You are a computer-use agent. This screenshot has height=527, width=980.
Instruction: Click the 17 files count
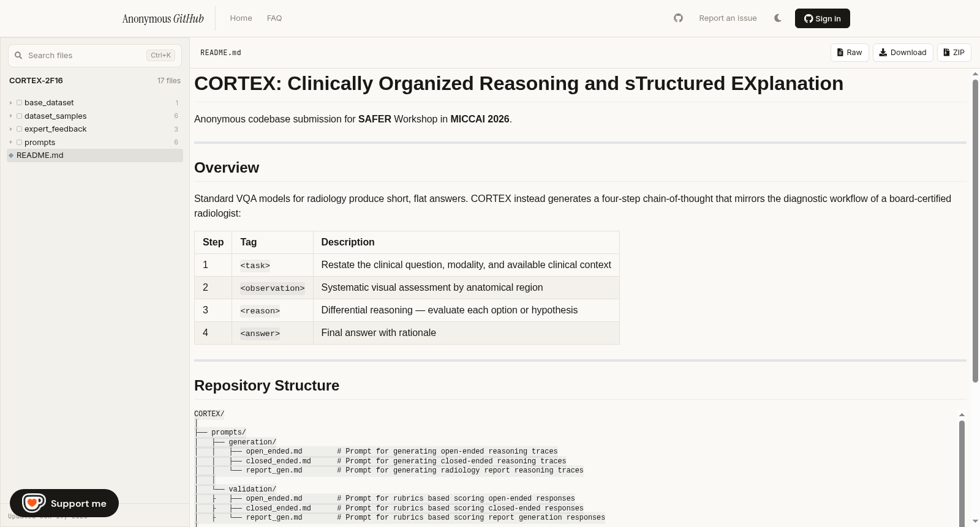[x=169, y=81]
